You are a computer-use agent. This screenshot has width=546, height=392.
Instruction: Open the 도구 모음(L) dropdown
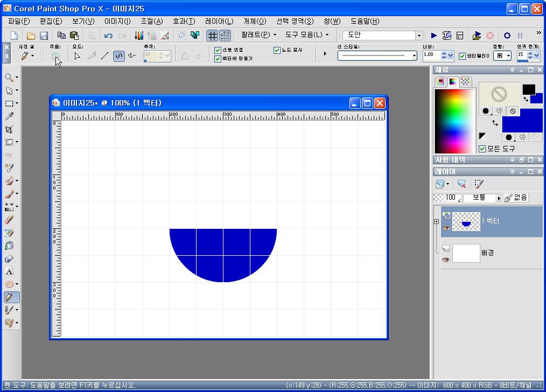pyautogui.click(x=307, y=35)
